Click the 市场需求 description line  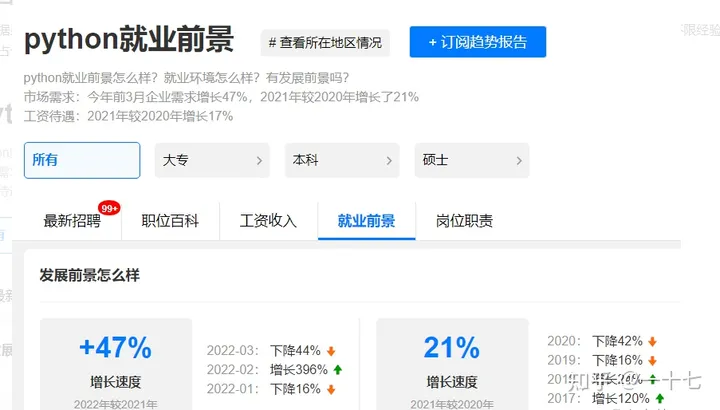[221, 97]
